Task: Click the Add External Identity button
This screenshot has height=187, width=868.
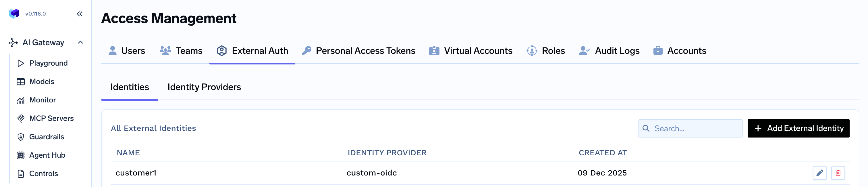Action: coord(798,128)
